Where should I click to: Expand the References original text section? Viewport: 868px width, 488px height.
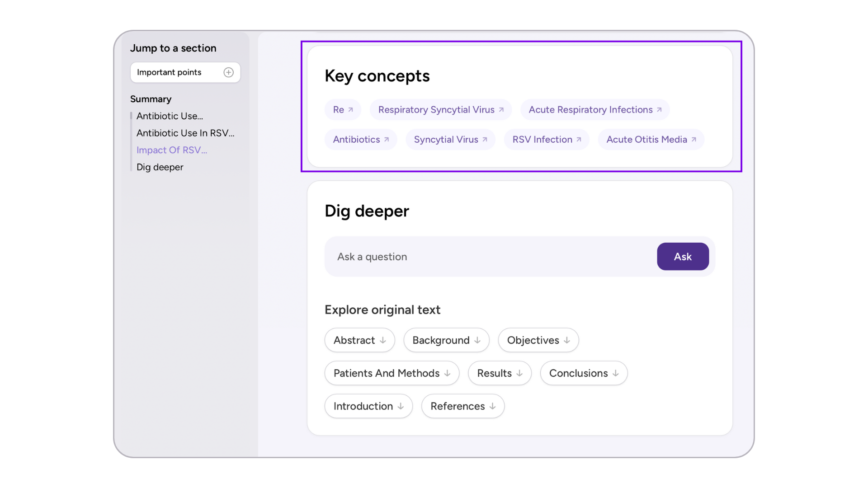tap(463, 406)
